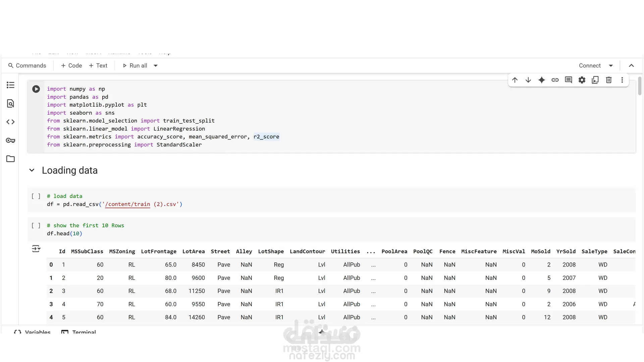This screenshot has width=644, height=362.
Task: Add a comment to the cell
Action: (x=569, y=80)
